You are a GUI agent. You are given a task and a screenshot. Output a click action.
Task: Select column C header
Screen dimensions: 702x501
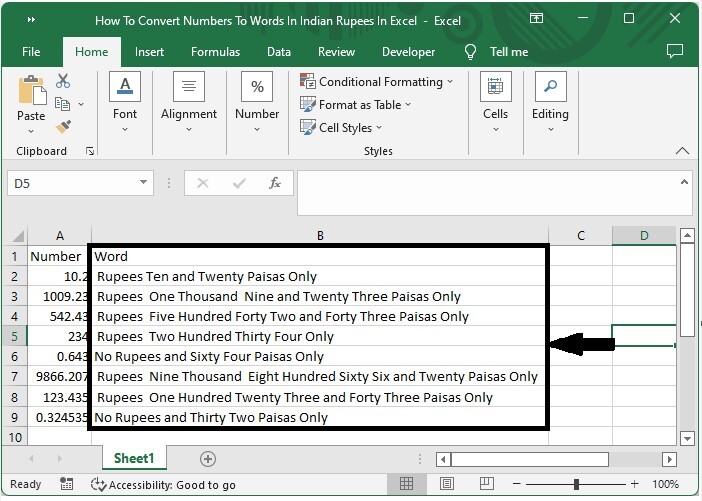(x=580, y=236)
